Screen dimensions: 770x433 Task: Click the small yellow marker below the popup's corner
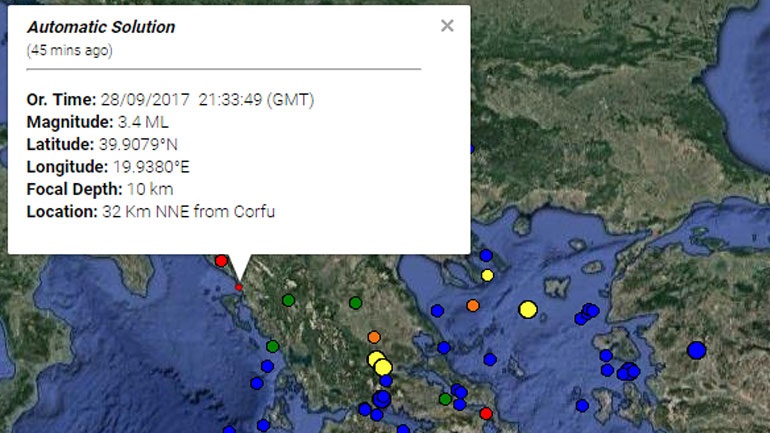tap(487, 275)
